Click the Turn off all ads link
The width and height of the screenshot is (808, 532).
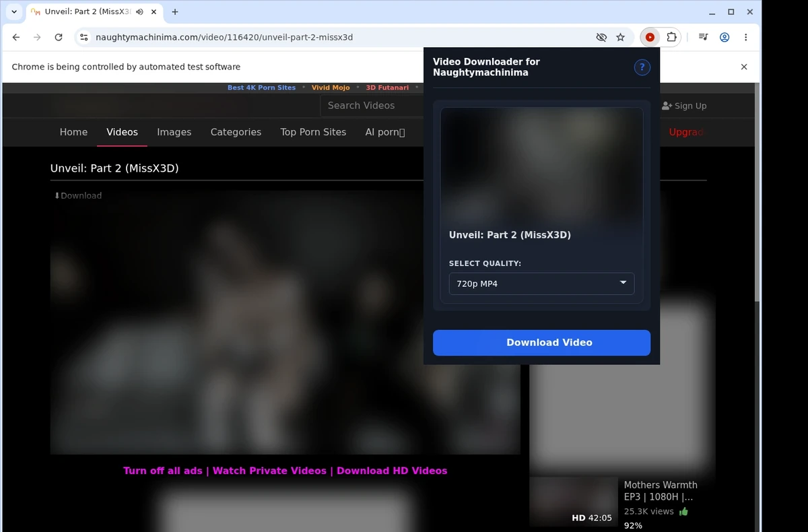point(163,471)
